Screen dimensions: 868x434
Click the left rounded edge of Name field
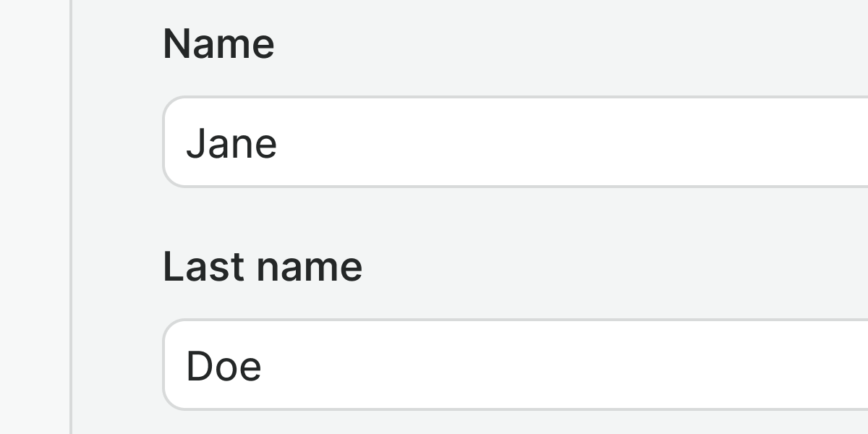[x=165, y=142]
